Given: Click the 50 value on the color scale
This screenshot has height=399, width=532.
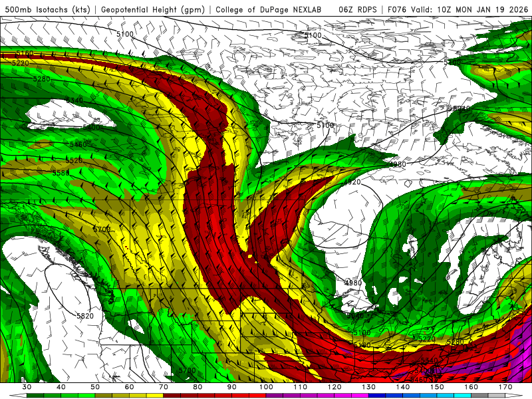Looking at the screenshot, I should (95, 387).
